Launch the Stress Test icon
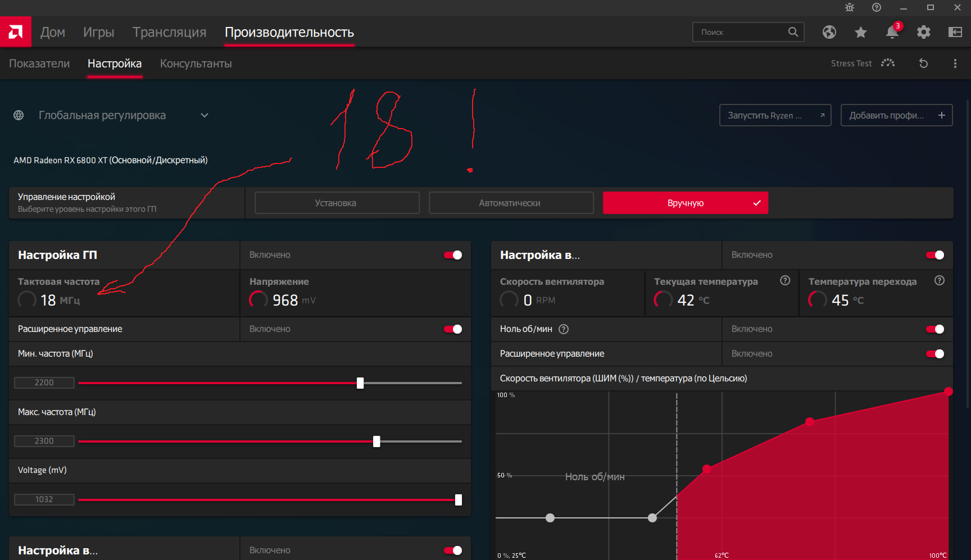The image size is (971, 560). pos(888,63)
